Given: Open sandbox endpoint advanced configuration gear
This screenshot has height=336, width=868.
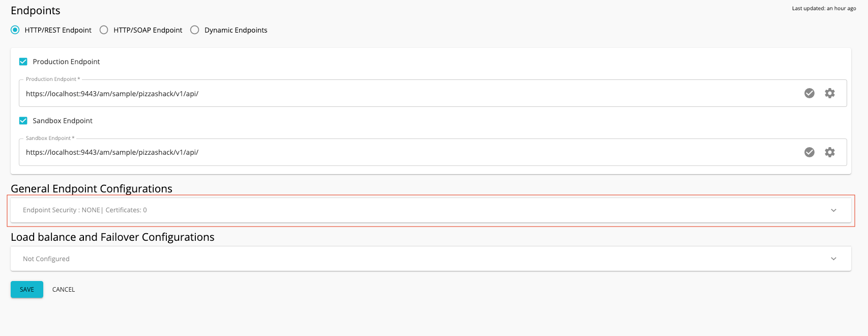Looking at the screenshot, I should click(x=830, y=152).
